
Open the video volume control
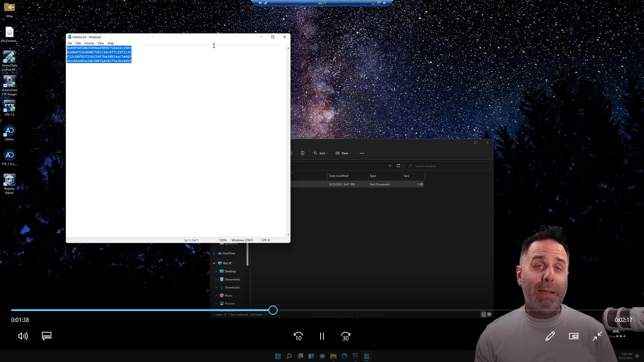23,336
